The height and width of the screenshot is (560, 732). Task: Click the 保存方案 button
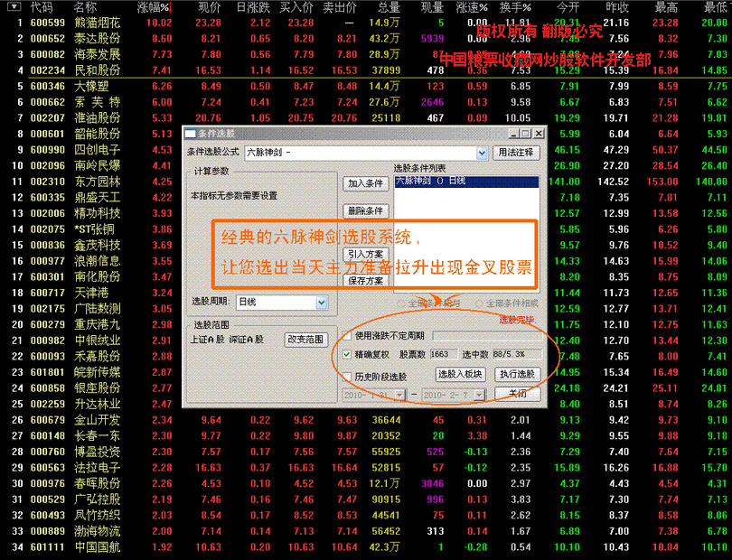pos(365,281)
